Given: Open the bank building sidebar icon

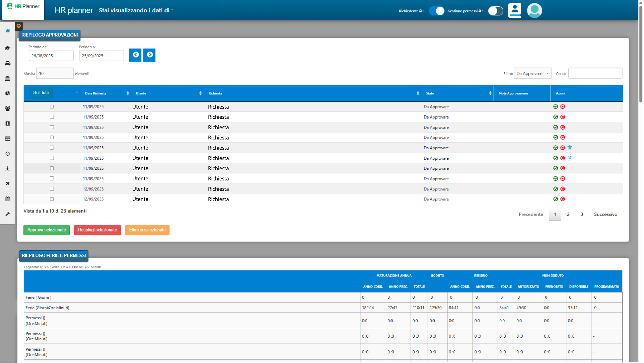Looking at the screenshot, I should tap(8, 78).
